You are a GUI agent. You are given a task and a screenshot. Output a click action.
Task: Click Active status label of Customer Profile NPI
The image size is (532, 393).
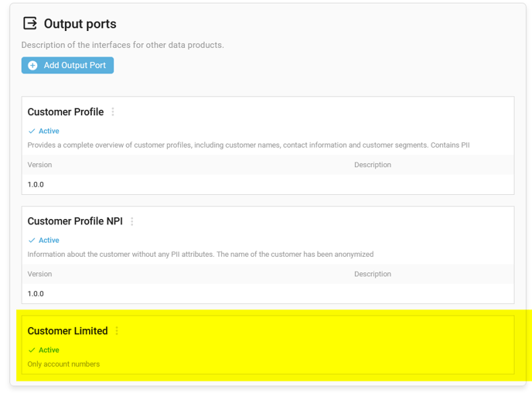49,241
